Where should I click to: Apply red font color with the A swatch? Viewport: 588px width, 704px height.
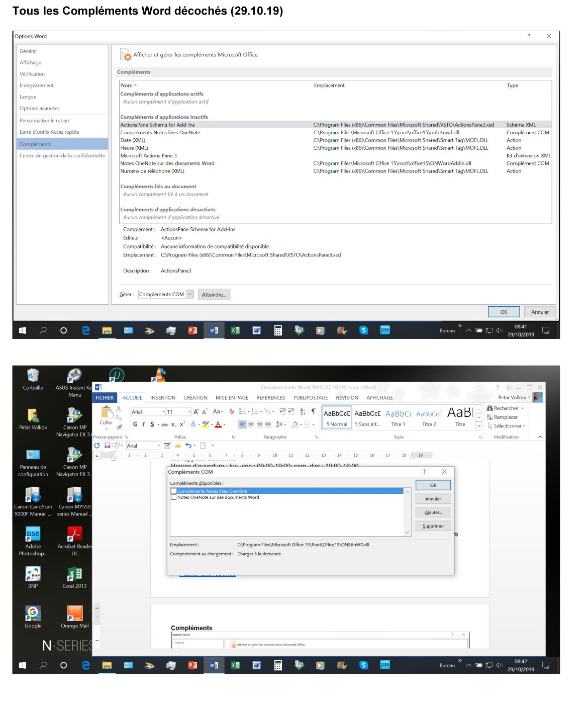[218, 424]
